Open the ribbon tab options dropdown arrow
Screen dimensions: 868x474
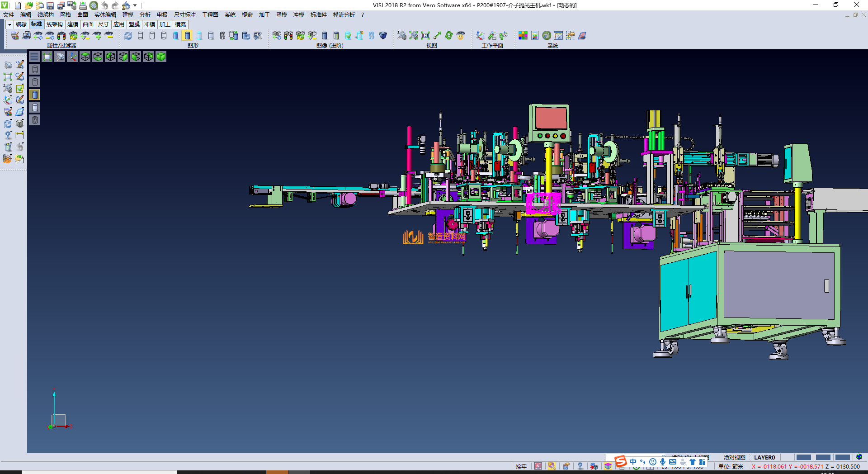tap(9, 24)
